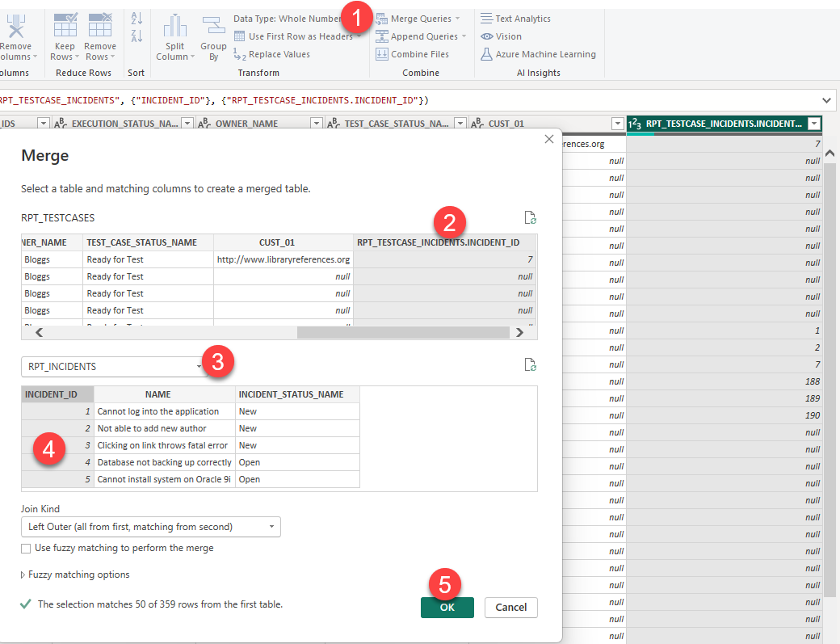This screenshot has height=644, width=840.
Task: Click the Replace Values icon
Action: coord(239,54)
